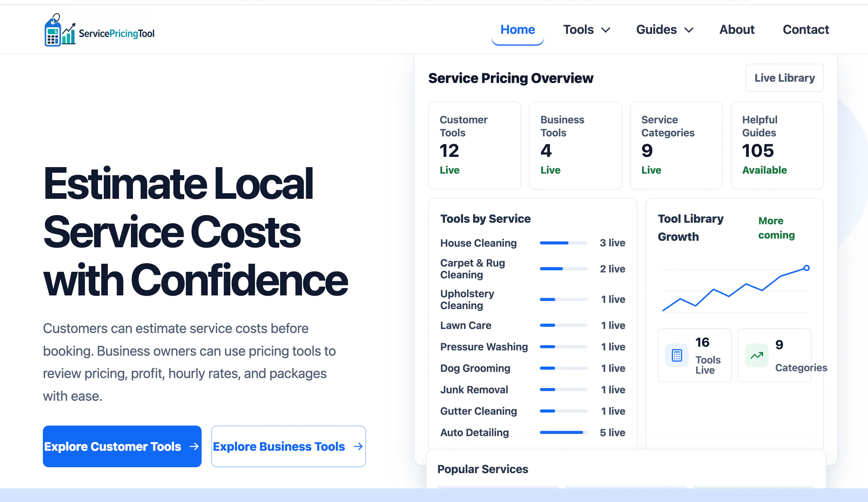Select the Business Tools 4 Live card
Screen dimensions: 868x502
(x=575, y=145)
